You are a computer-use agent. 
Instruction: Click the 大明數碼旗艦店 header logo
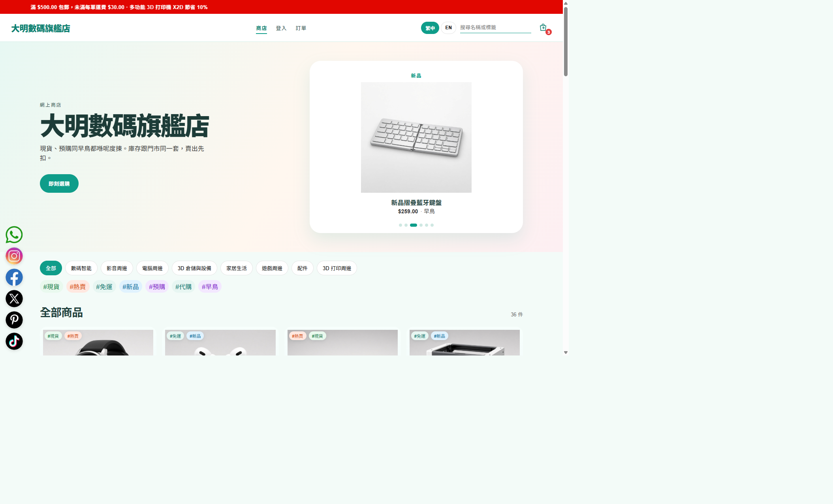pyautogui.click(x=41, y=28)
